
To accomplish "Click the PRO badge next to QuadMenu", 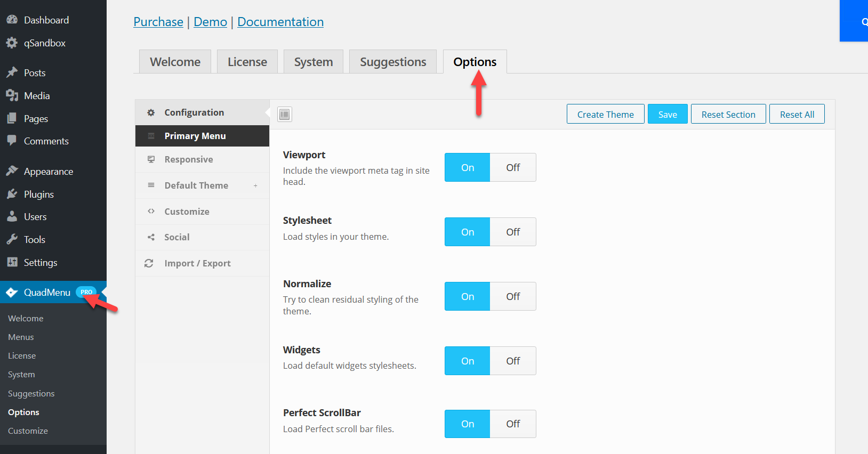I will (86, 292).
